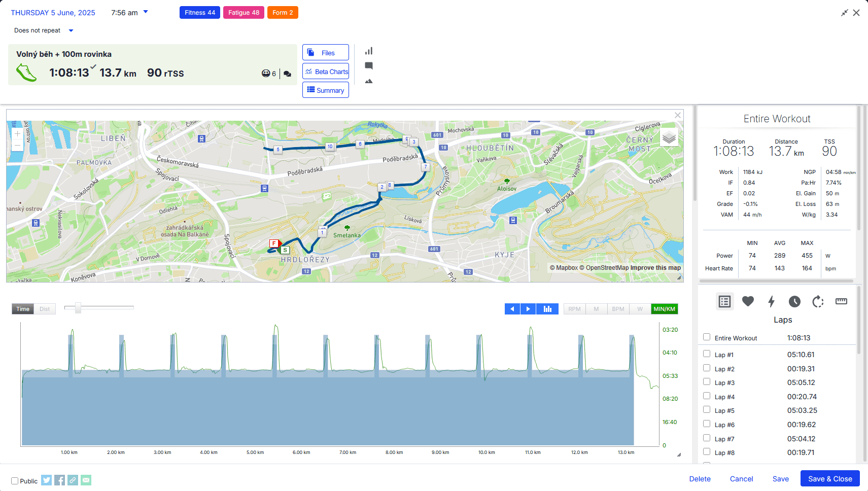Screen dimensions: 868x491
Task: Open the workout time dropdown arrow
Action: click(x=146, y=12)
